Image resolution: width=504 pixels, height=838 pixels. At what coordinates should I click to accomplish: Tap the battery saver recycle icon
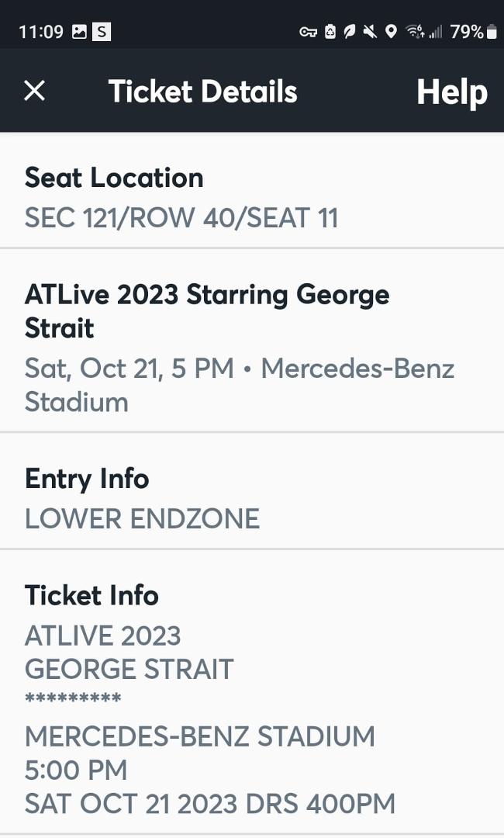[x=330, y=32]
